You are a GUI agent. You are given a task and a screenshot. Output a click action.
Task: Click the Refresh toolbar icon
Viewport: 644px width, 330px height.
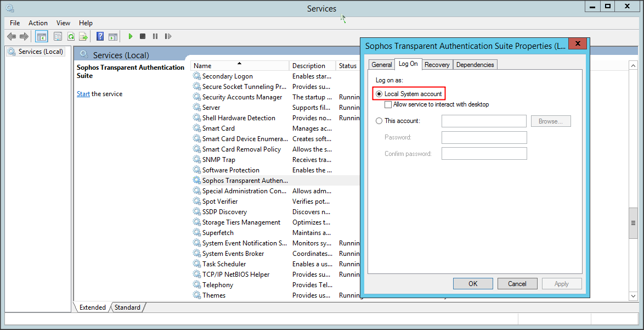(x=71, y=36)
